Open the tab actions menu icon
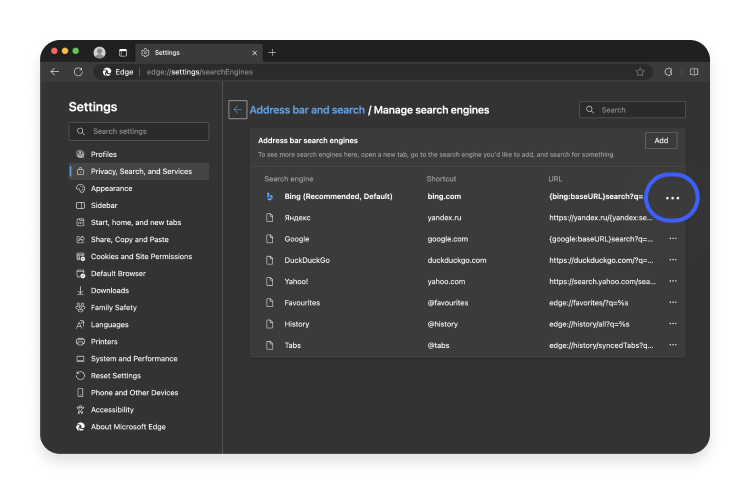750x494 pixels. (x=123, y=53)
